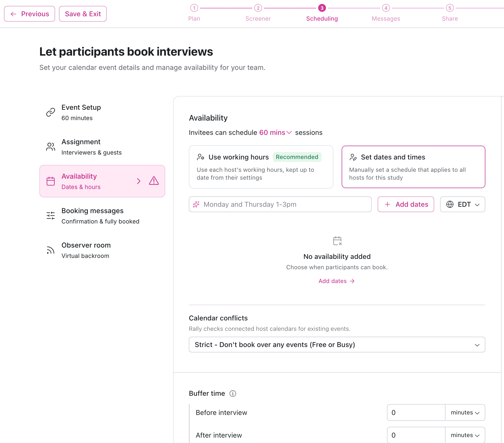Viewport: 504px width, 443px height.
Task: Click the warning triangle on Availability
Action: (154, 181)
